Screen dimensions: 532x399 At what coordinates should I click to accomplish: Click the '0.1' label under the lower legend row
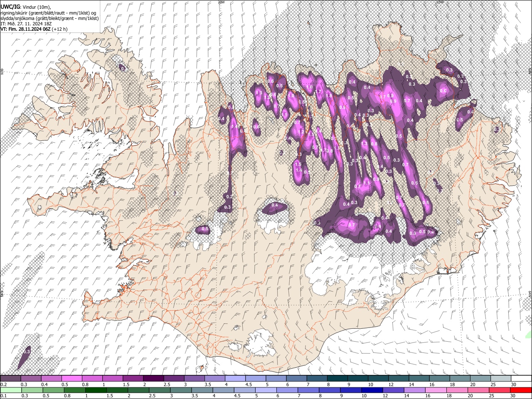pos(3,396)
